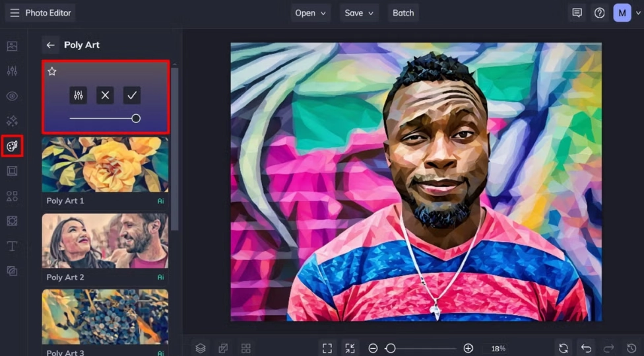Cancel the Poly Art effect
Image resolution: width=644 pixels, height=356 pixels.
105,95
